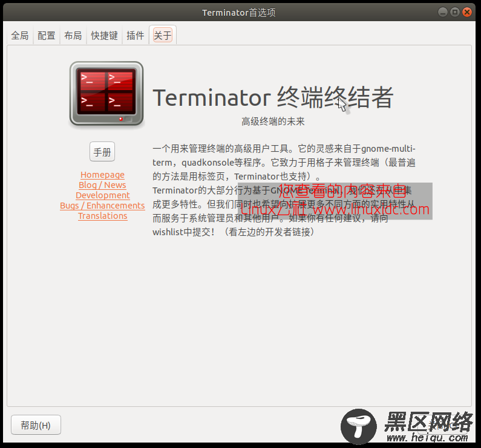Click the 帮助(H) help button
The height and width of the screenshot is (448, 481).
[x=36, y=425]
